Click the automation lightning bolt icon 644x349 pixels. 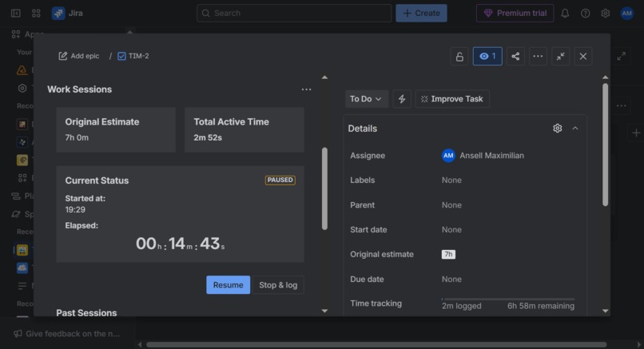coord(402,99)
